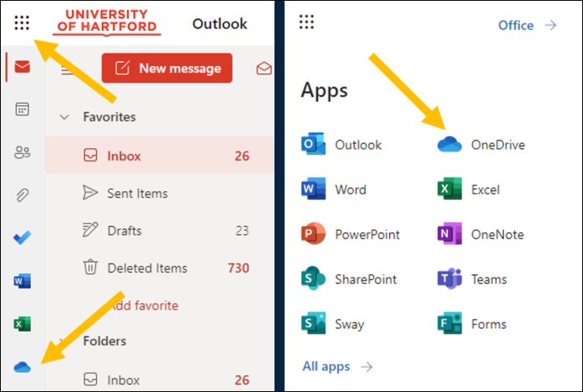Click the Sent Items paper plane icon
The height and width of the screenshot is (392, 583).
click(x=90, y=193)
